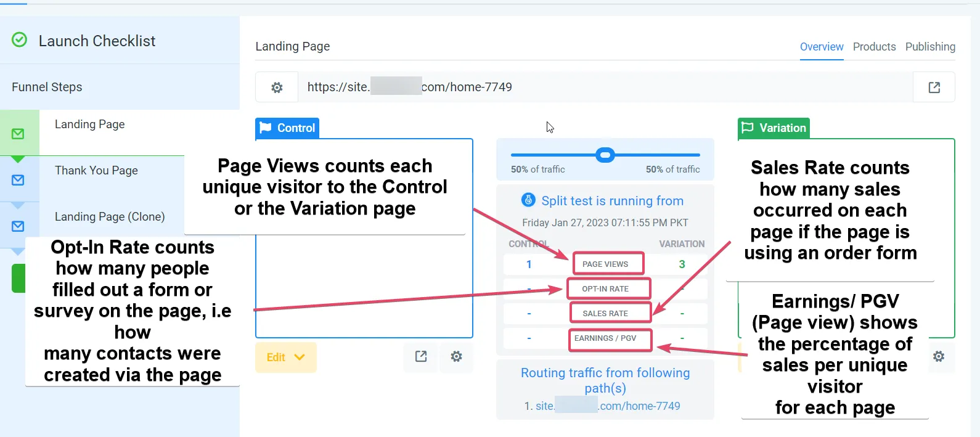
Task: Switch to the Overview tab
Action: click(822, 47)
